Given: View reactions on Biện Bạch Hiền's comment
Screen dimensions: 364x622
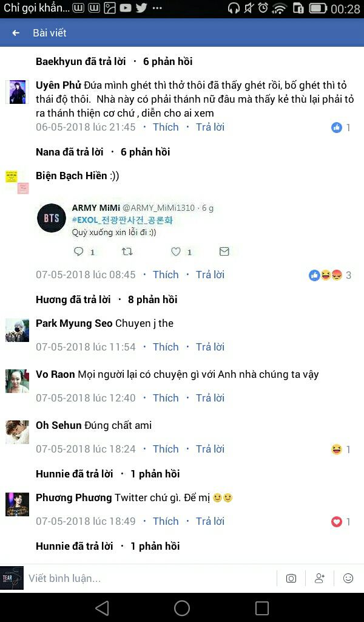Looking at the screenshot, I should point(330,275).
